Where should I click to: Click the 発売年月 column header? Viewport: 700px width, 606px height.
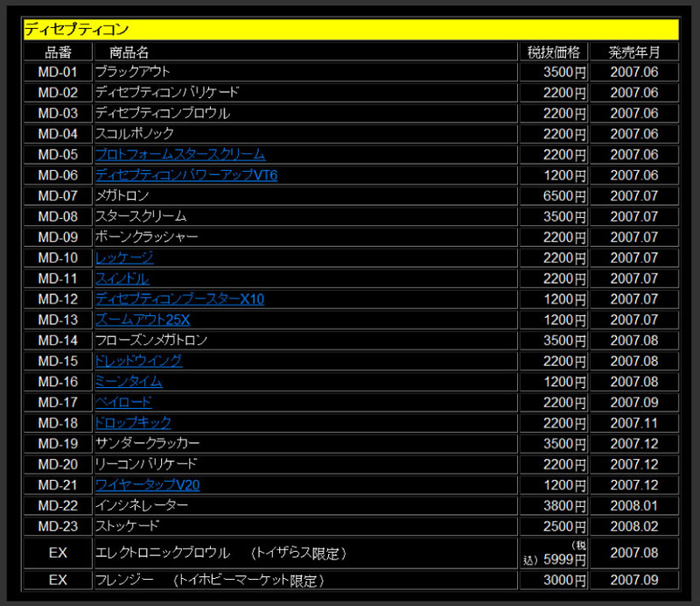[x=634, y=53]
